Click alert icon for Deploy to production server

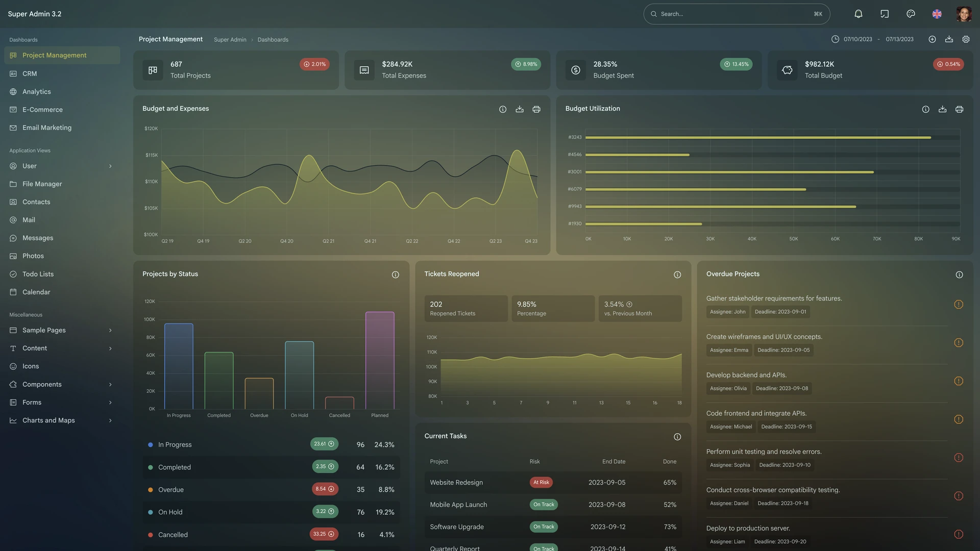(959, 534)
